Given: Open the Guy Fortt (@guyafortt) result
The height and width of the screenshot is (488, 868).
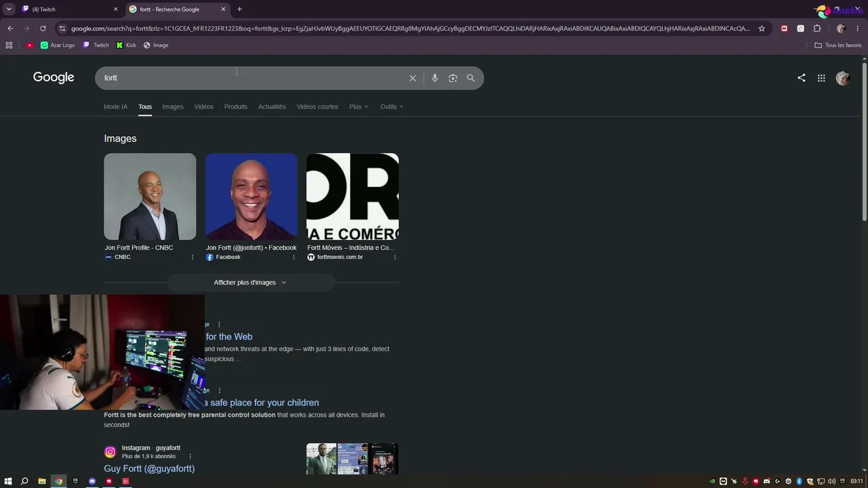Looking at the screenshot, I should tap(149, 468).
